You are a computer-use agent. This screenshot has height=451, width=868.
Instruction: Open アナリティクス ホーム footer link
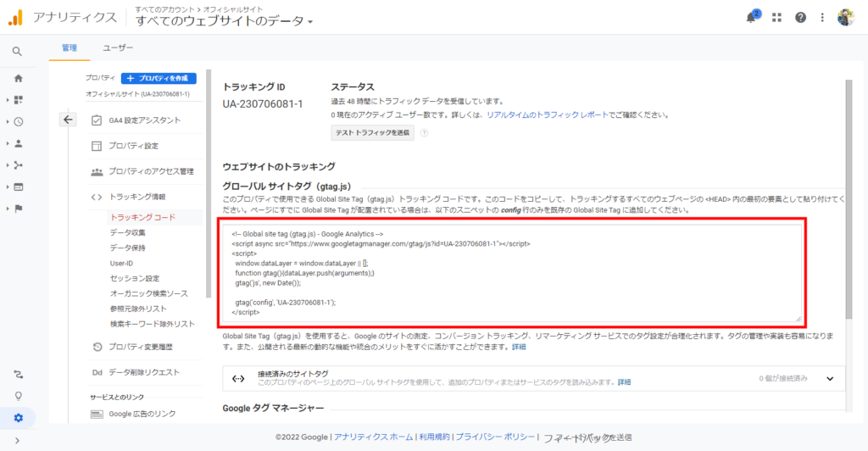[374, 437]
